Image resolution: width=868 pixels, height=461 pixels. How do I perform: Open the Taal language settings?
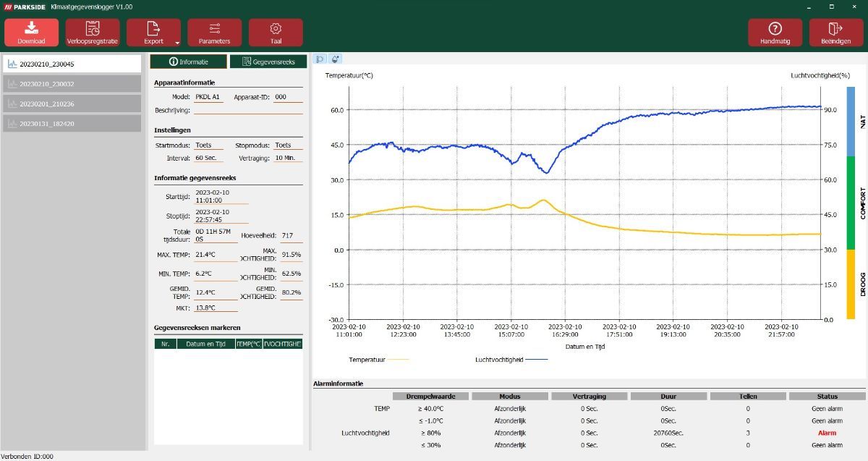[276, 33]
